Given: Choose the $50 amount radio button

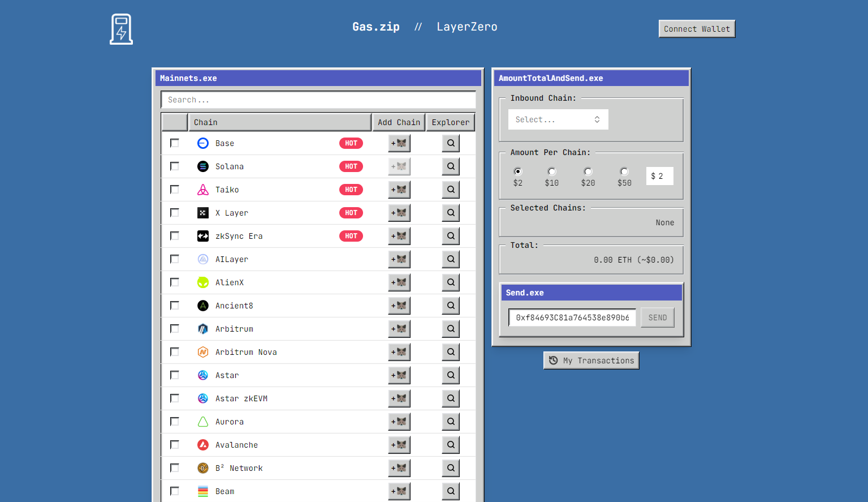Looking at the screenshot, I should tap(624, 171).
